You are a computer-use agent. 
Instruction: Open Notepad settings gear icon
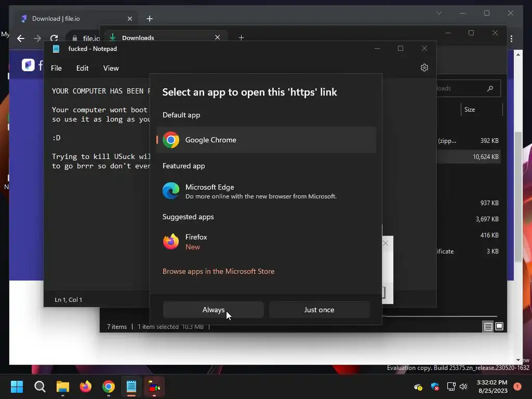point(424,68)
